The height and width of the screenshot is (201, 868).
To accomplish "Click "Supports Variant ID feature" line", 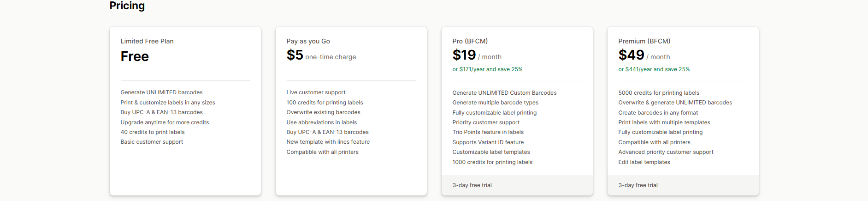I will click(x=488, y=142).
